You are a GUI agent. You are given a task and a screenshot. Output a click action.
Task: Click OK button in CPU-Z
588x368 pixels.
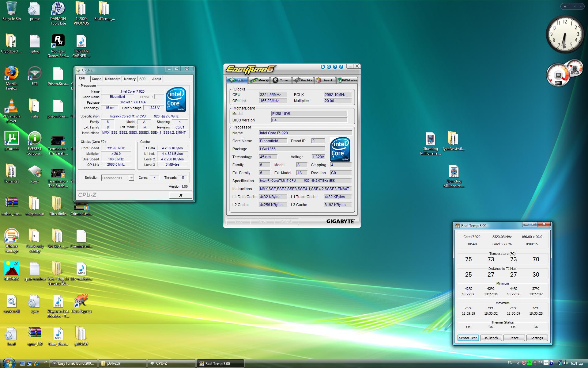181,195
